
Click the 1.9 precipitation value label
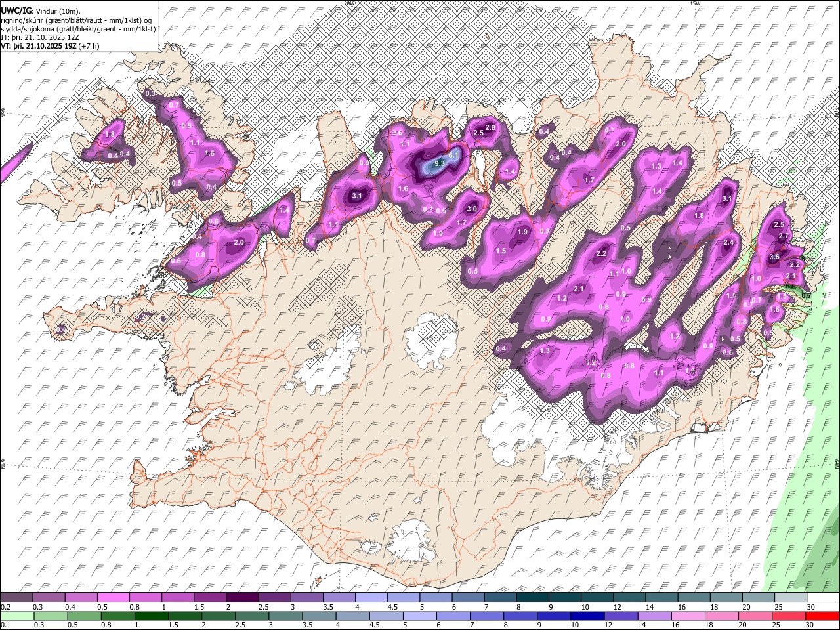coord(522,232)
